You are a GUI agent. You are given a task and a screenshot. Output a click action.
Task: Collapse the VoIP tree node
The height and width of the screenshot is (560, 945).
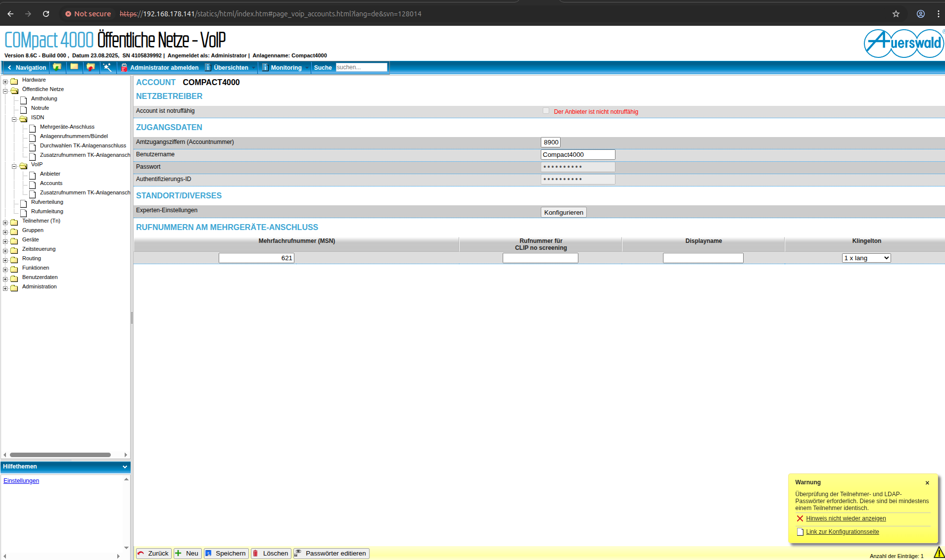coord(14,166)
